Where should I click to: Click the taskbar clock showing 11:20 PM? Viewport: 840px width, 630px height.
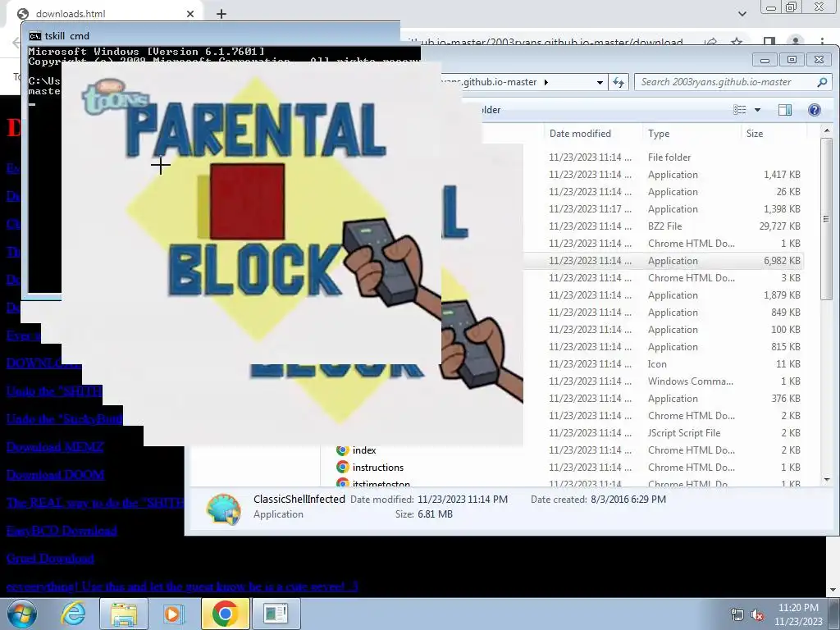[798, 614]
